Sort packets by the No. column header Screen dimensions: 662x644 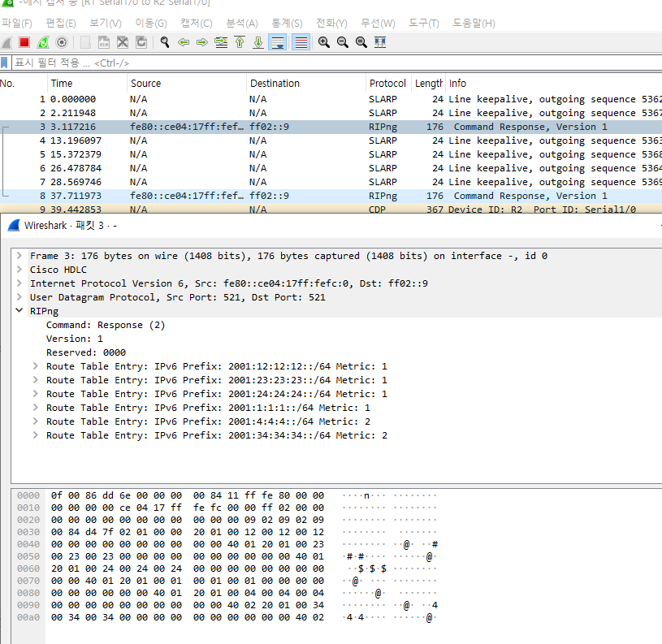pyautogui.click(x=24, y=84)
